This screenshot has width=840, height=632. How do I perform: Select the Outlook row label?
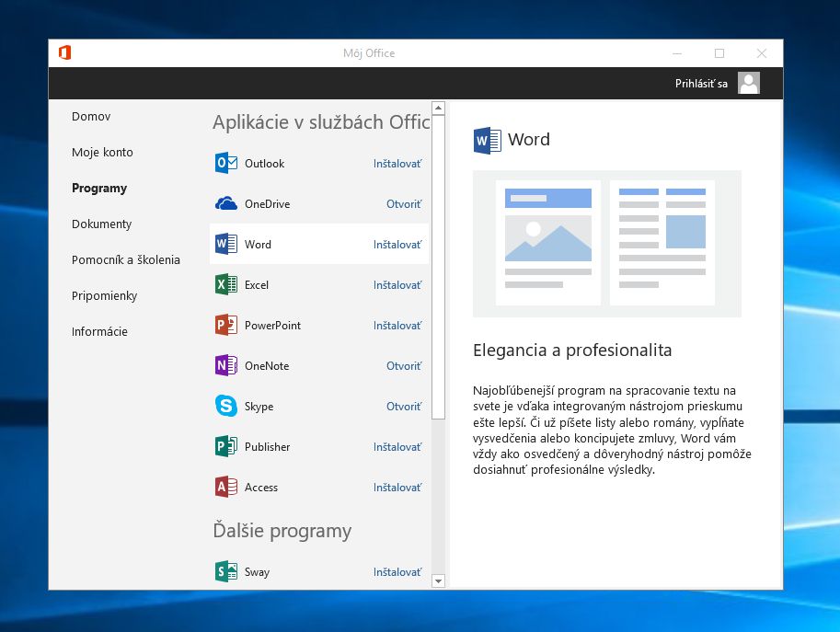click(265, 164)
